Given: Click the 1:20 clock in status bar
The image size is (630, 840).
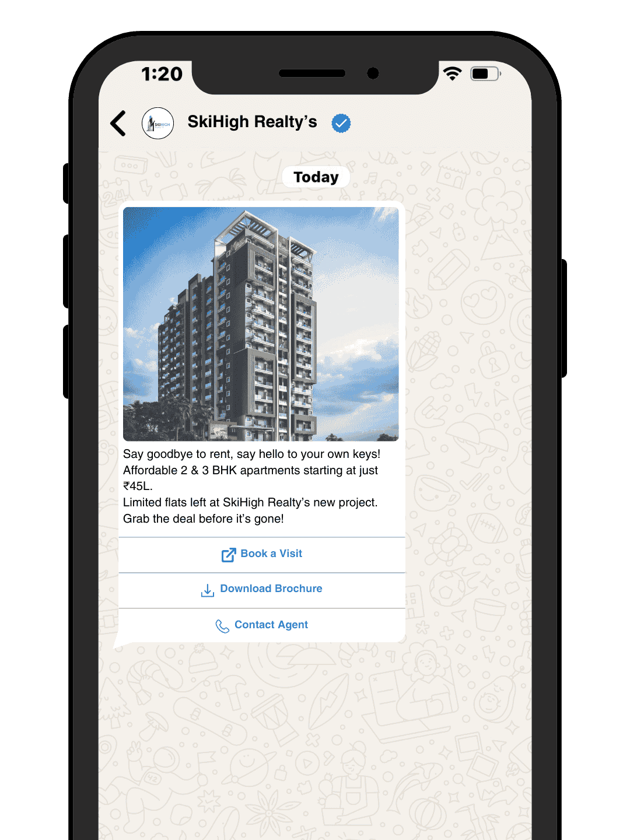Looking at the screenshot, I should tap(162, 74).
